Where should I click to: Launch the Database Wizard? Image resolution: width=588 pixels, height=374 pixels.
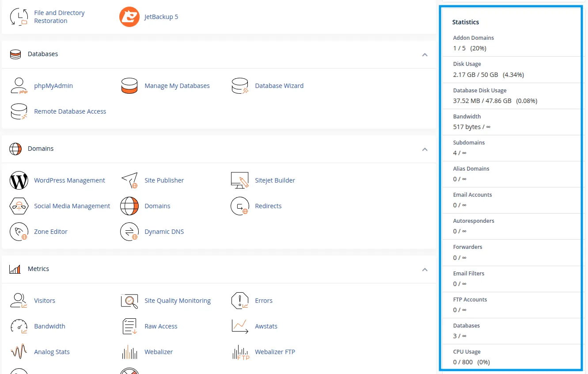[x=279, y=85]
